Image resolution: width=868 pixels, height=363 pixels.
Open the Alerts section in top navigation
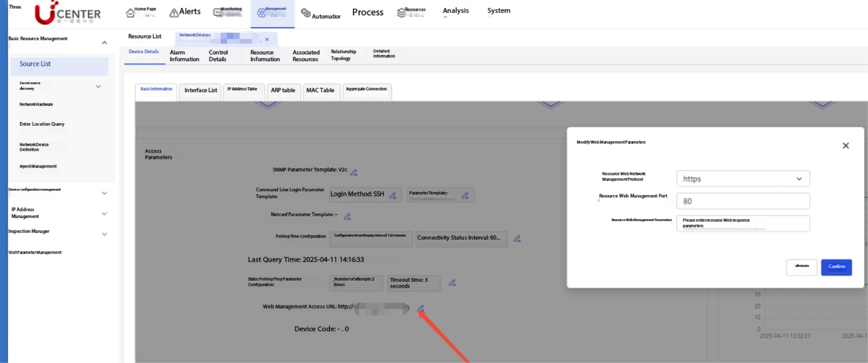click(185, 12)
